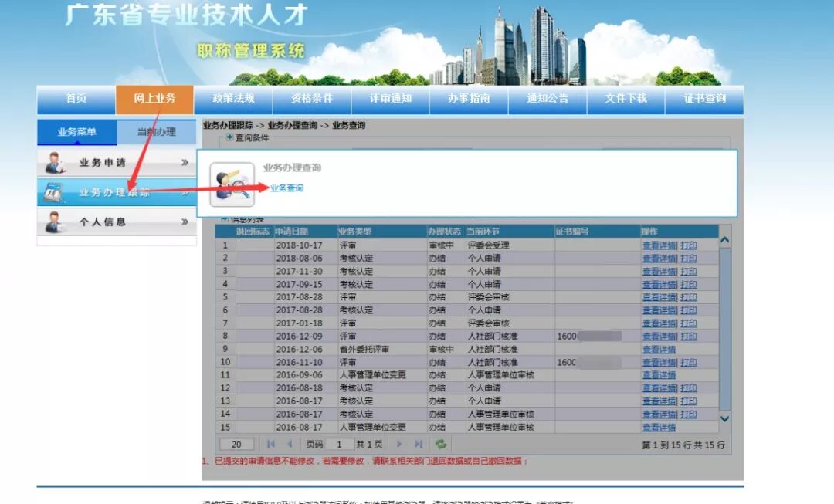Click the 业务办理跟踪 person icon
The width and height of the screenshot is (834, 504).
coord(54,193)
